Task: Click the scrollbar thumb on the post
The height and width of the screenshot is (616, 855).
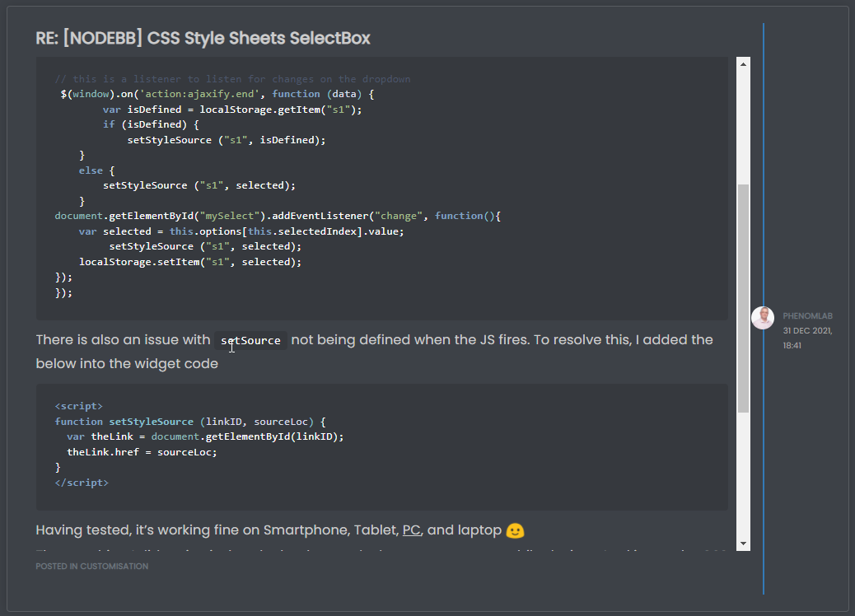Action: [742, 296]
